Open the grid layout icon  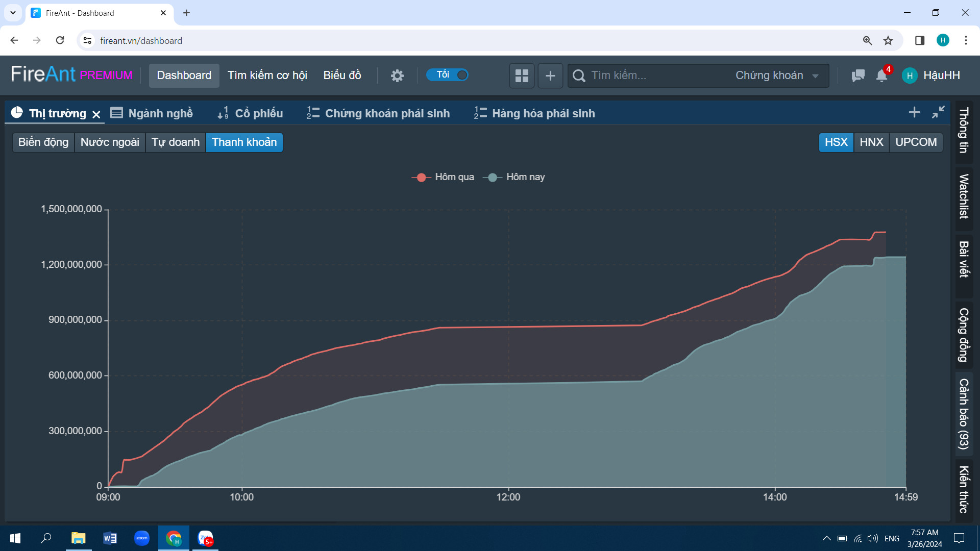click(x=522, y=76)
